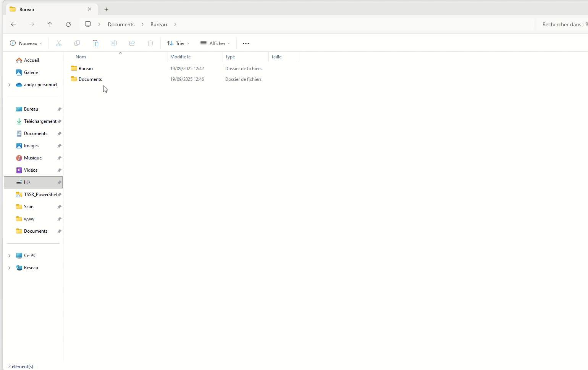Unpin H:\ drive via its pin icon
The image size is (588, 370).
coord(59,183)
